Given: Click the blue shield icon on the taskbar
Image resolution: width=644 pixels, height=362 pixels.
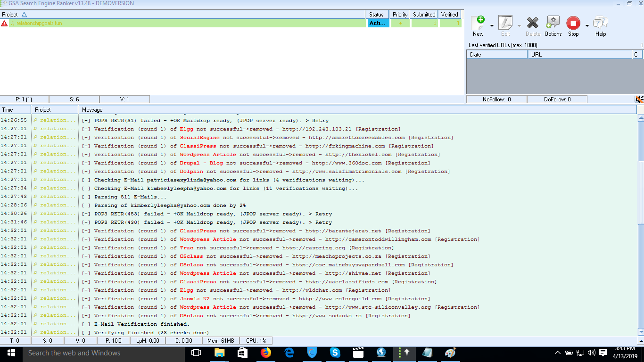Looking at the screenshot, I should [x=312, y=353].
